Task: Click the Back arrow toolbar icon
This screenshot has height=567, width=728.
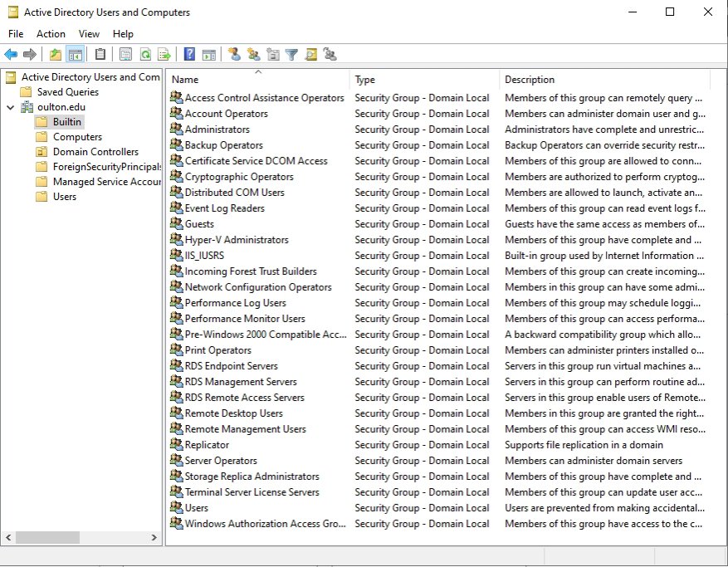Action: 11,55
